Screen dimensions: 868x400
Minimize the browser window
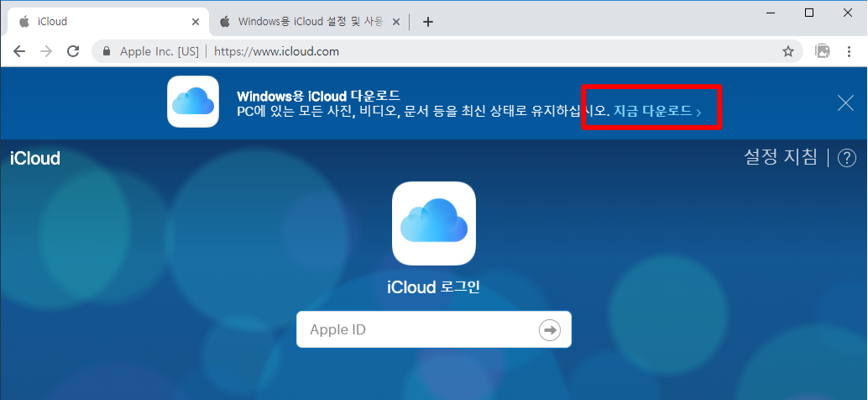coord(771,13)
